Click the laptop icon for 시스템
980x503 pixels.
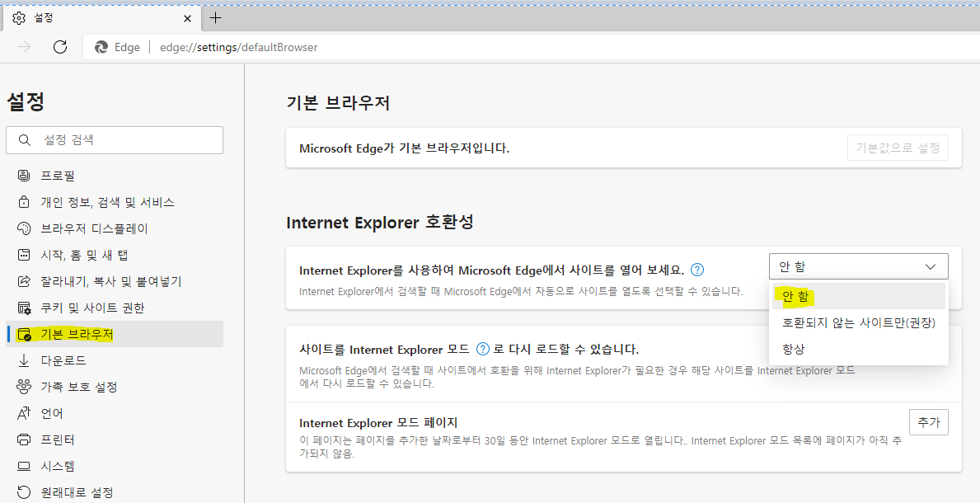coord(24,466)
